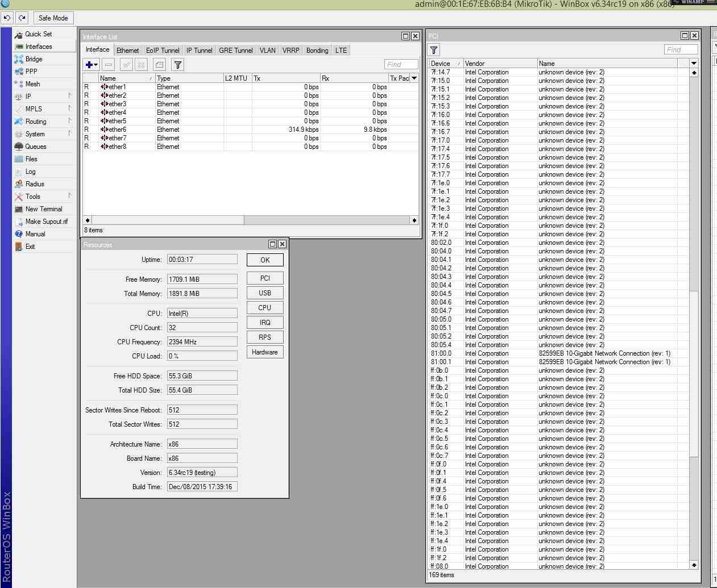This screenshot has width=717, height=588.
Task: Toggle Safe Mode button
Action: [53, 18]
